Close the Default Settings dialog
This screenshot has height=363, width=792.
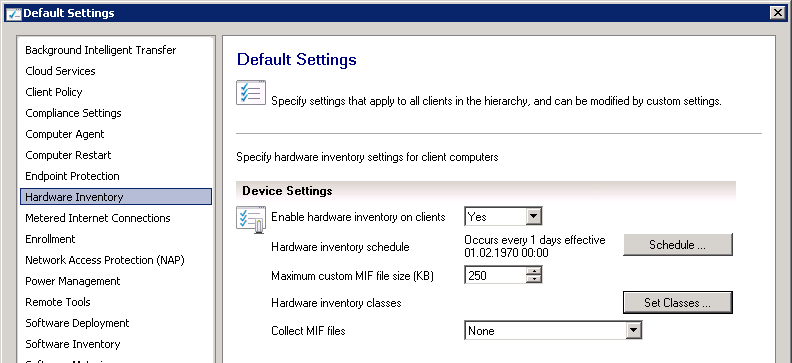778,13
